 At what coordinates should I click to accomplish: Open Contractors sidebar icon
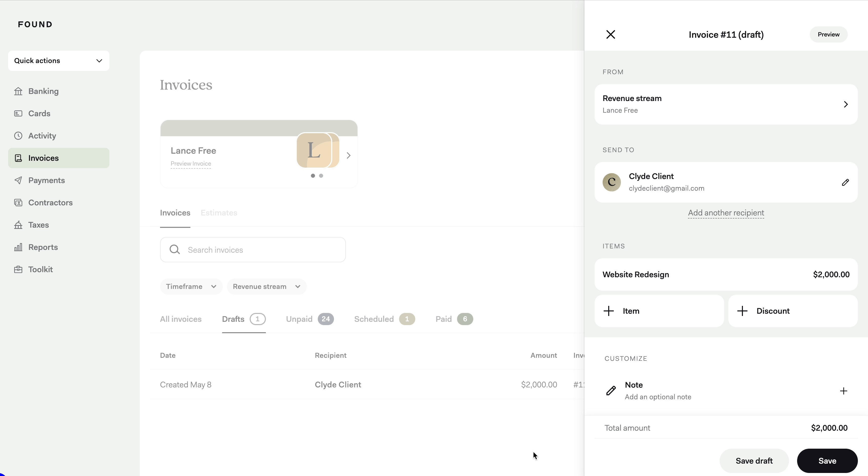[x=18, y=203]
